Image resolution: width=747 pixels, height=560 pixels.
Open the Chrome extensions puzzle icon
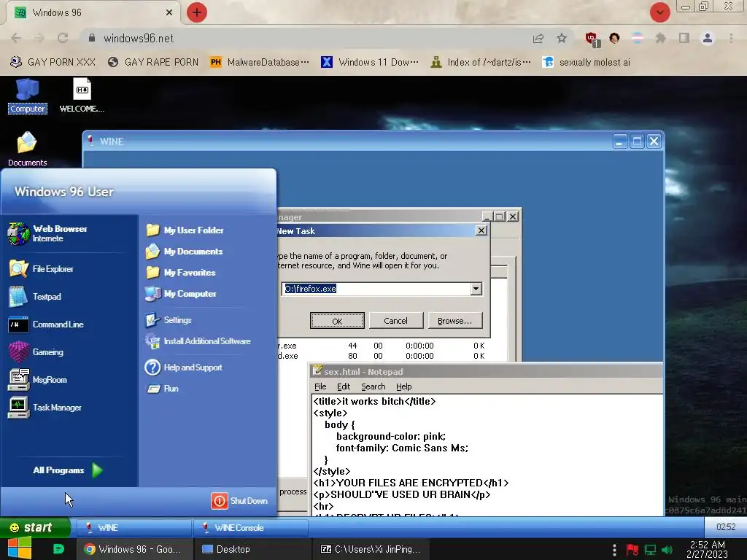click(x=660, y=38)
